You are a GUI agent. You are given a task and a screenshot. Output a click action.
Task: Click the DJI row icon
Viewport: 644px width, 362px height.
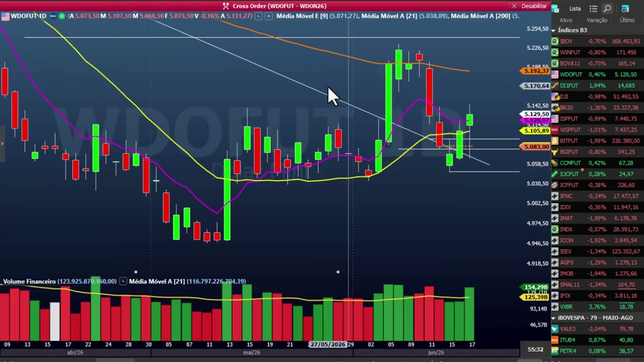[x=554, y=97]
